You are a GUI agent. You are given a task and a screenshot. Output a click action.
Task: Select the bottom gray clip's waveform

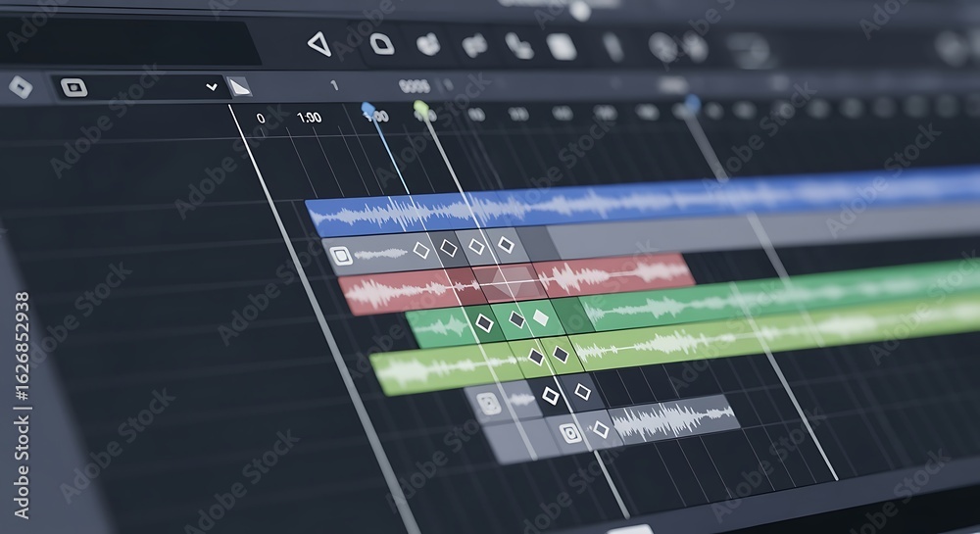click(672, 419)
